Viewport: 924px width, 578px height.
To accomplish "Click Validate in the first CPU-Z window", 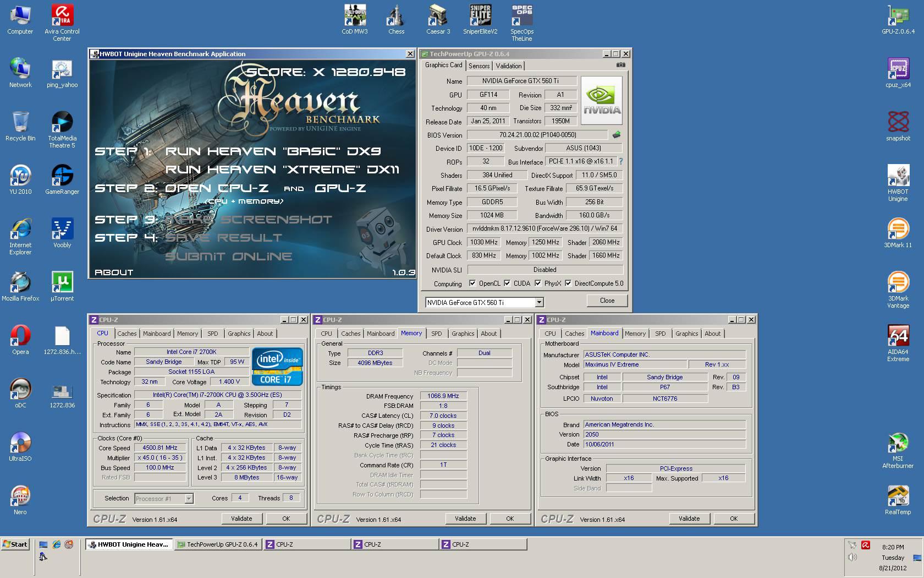I will [241, 519].
